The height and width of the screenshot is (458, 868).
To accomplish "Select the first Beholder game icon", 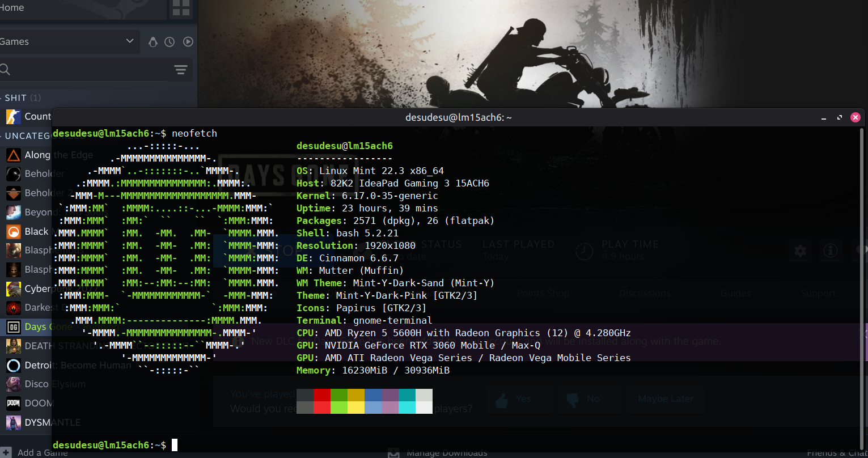I will [14, 174].
